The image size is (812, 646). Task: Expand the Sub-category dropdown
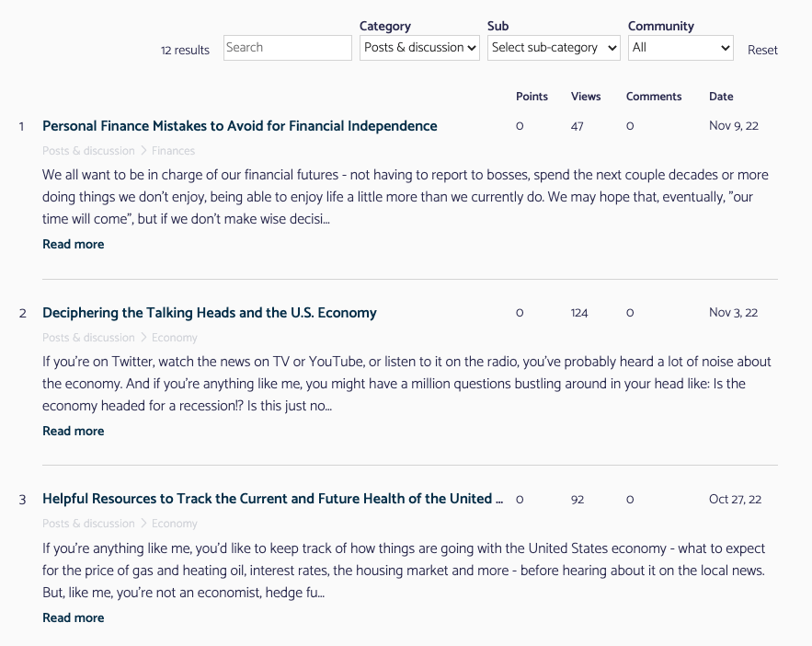pos(554,48)
